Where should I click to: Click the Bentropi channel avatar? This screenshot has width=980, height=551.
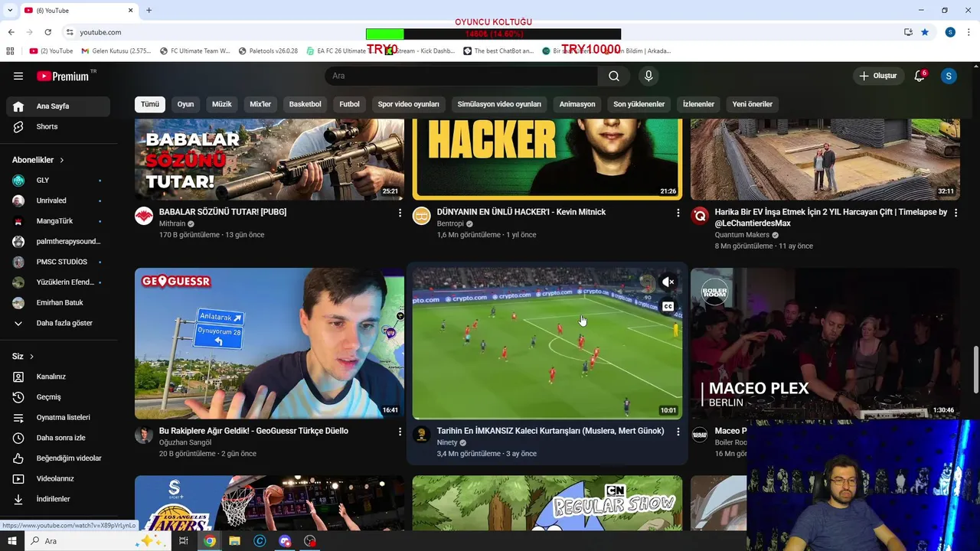pyautogui.click(x=422, y=216)
